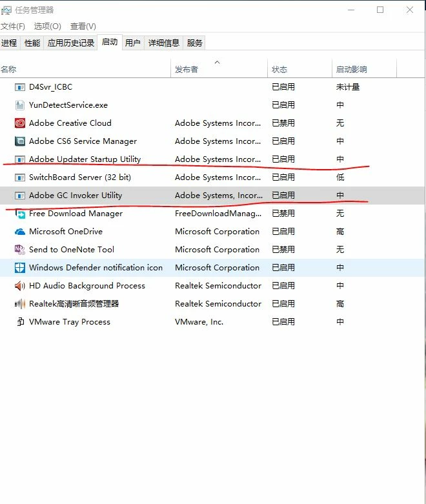Screen dimensions: 426x504
Task: Maximize the 任务管理器 window
Action: click(x=380, y=10)
